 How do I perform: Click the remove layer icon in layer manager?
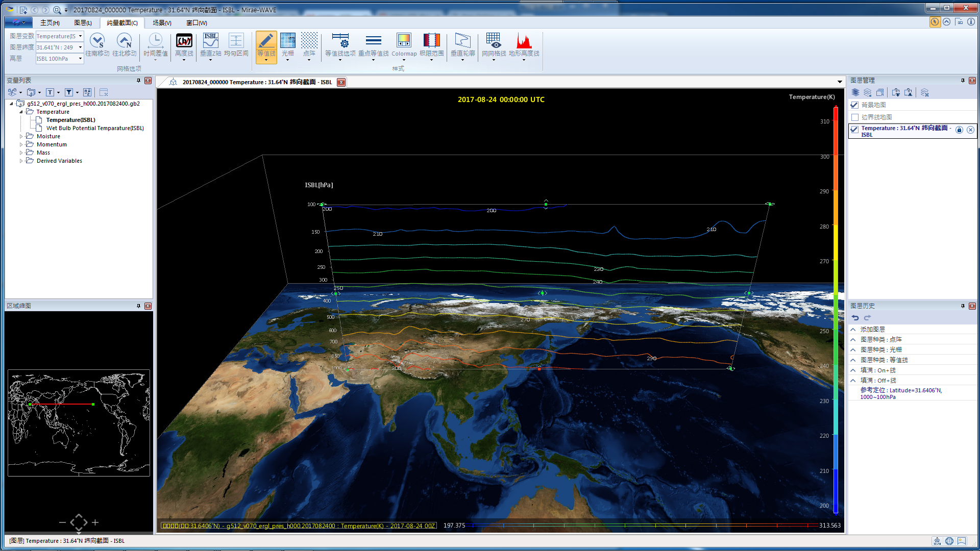[x=867, y=92]
